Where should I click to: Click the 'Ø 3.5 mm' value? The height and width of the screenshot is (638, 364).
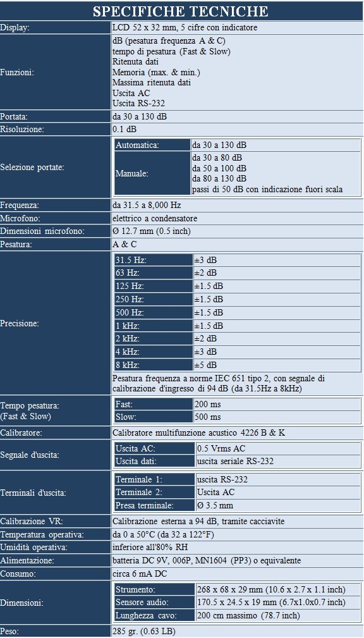click(215, 505)
